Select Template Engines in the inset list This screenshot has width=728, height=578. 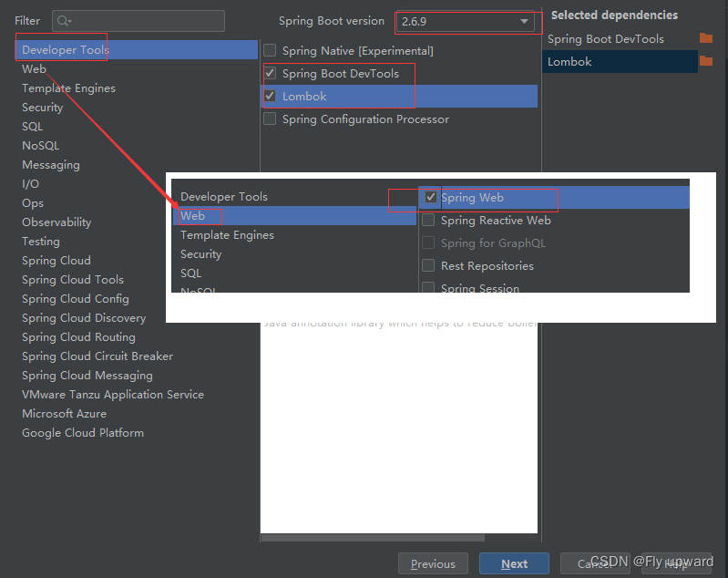click(x=227, y=235)
